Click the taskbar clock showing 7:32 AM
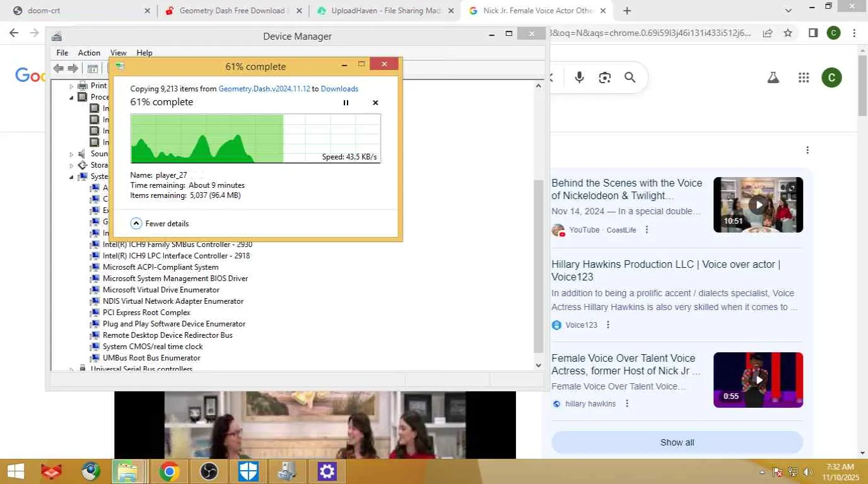 [840, 471]
